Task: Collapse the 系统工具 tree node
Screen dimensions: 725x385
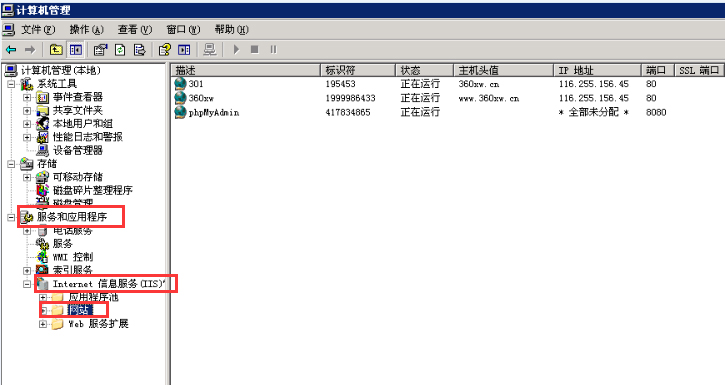Action: point(11,84)
